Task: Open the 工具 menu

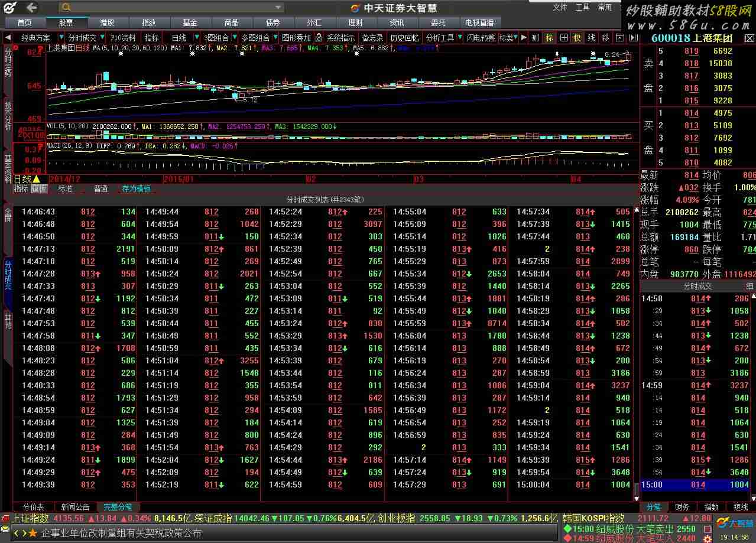Action: 582,7
